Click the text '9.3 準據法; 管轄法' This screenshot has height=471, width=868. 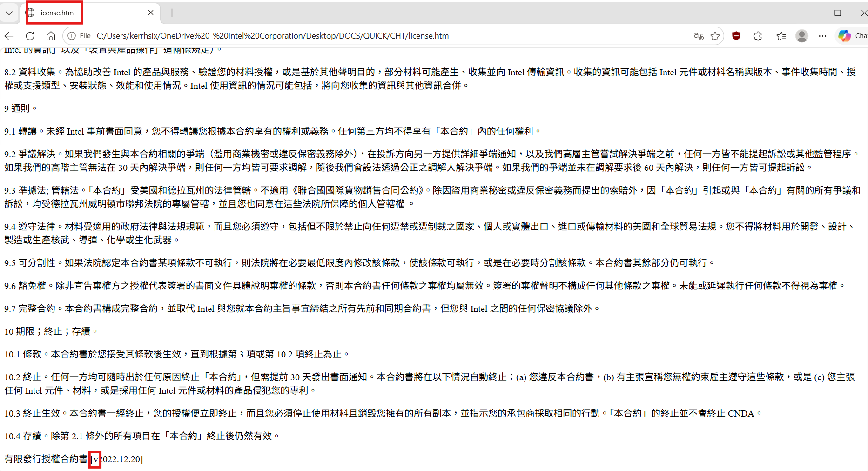(41, 190)
